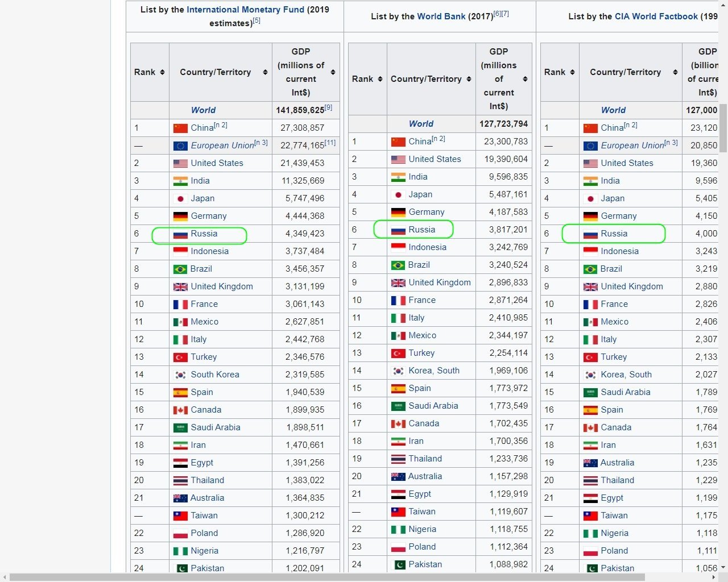Click Japan flag in World Bank table
The width and height of the screenshot is (728, 582).
[x=398, y=195]
